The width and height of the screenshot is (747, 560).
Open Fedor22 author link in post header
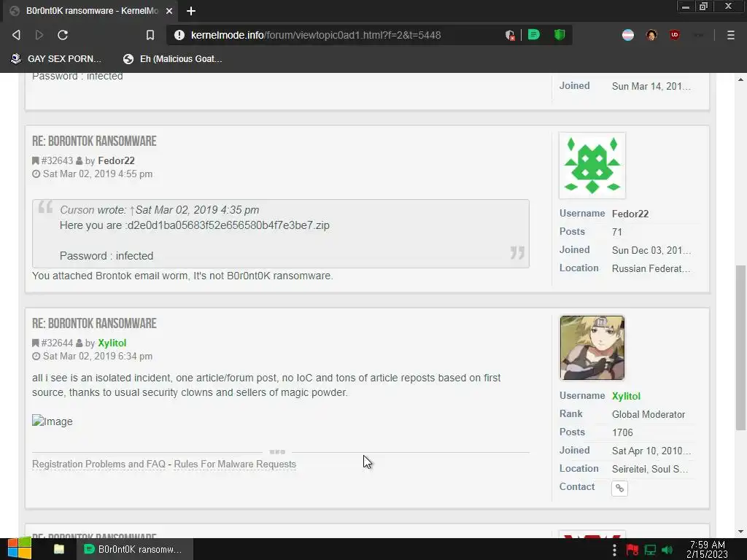click(x=116, y=161)
